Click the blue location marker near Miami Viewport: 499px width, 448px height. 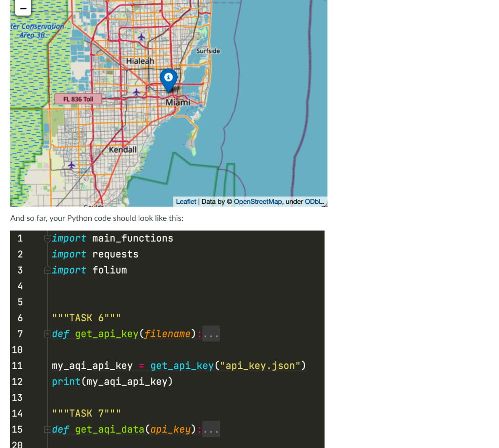pyautogui.click(x=169, y=80)
